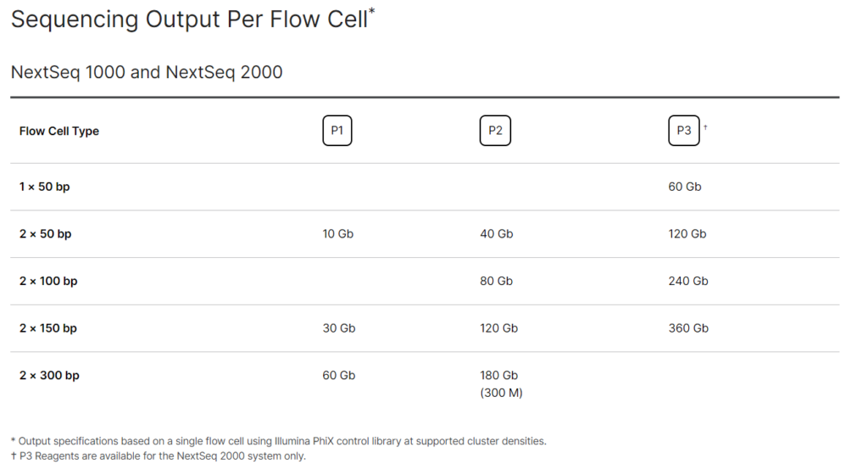Click the Flow Cell Type column header
Screen dimensions: 868x475
coord(59,131)
